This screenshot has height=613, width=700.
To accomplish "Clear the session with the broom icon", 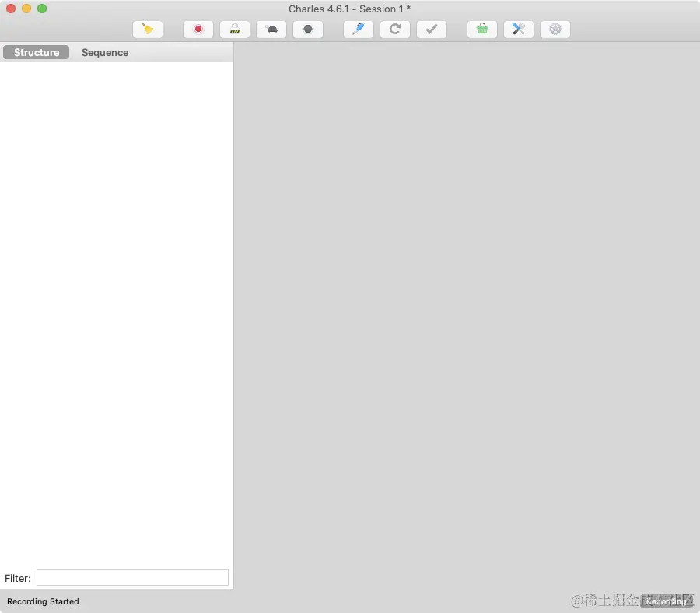I will 148,30.
